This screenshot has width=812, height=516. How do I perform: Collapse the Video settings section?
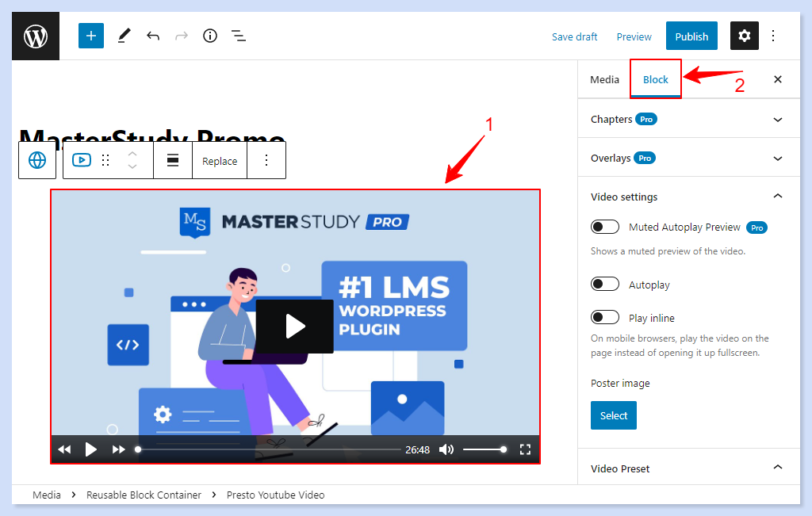tap(777, 197)
